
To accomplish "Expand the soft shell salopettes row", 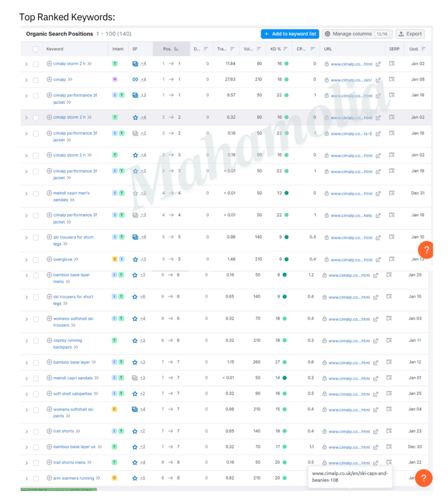I will pyautogui.click(x=27, y=394).
